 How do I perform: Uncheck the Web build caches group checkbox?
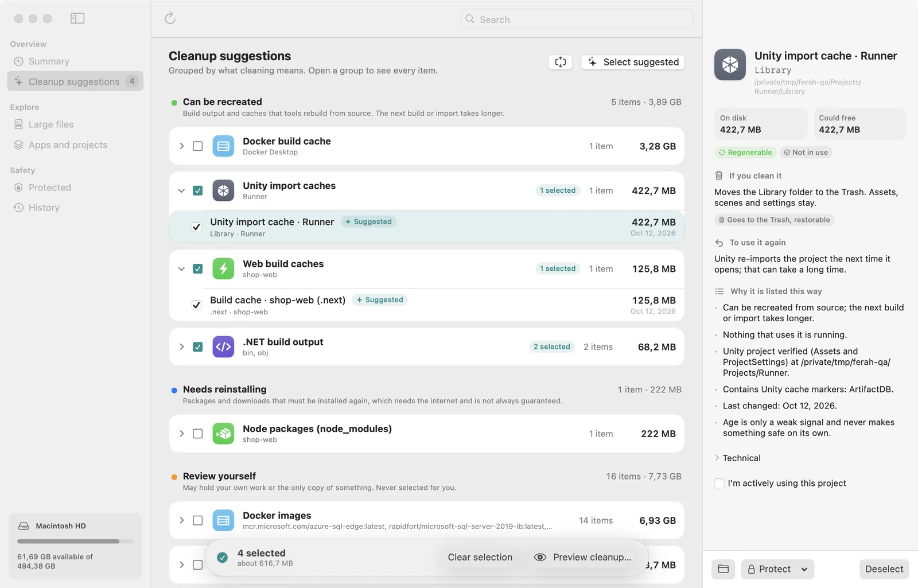[198, 268]
